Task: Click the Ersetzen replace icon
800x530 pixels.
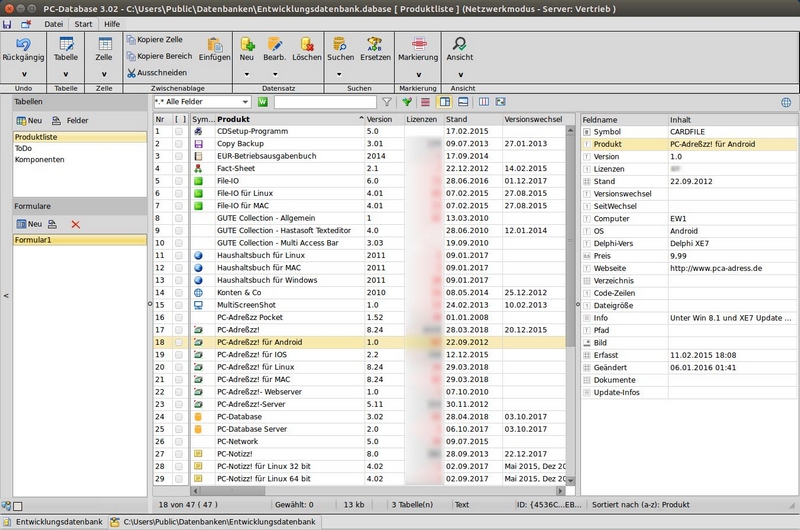Action: 375,44
